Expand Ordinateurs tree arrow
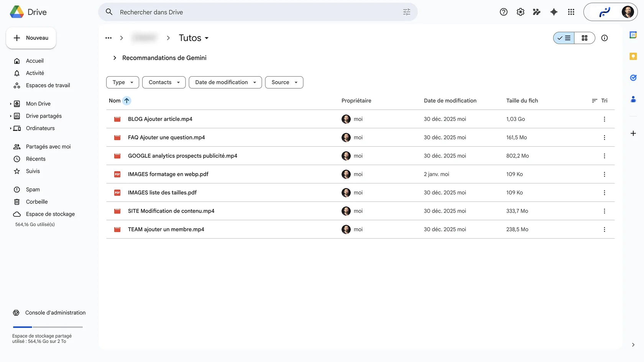Viewport: 644px width, 362px height. pos(11,128)
